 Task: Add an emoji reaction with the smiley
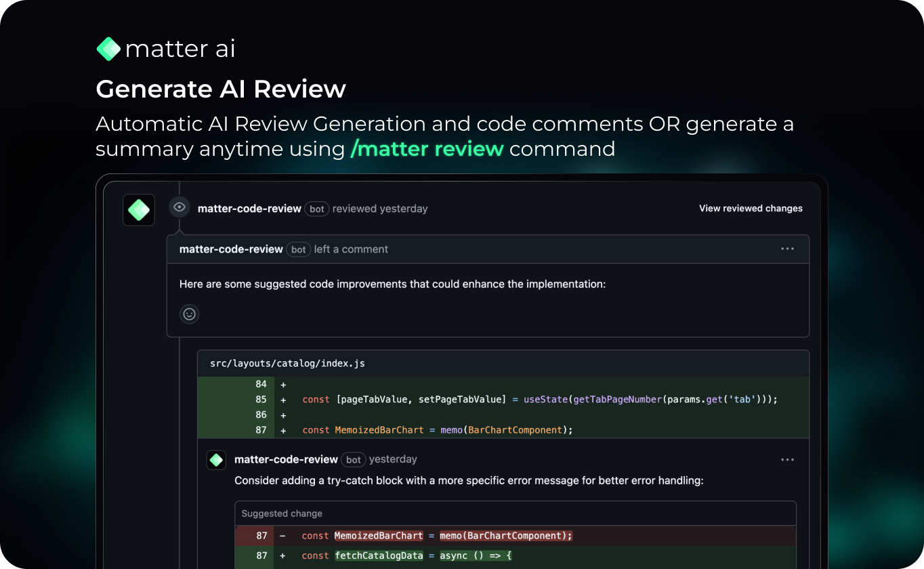pyautogui.click(x=190, y=314)
